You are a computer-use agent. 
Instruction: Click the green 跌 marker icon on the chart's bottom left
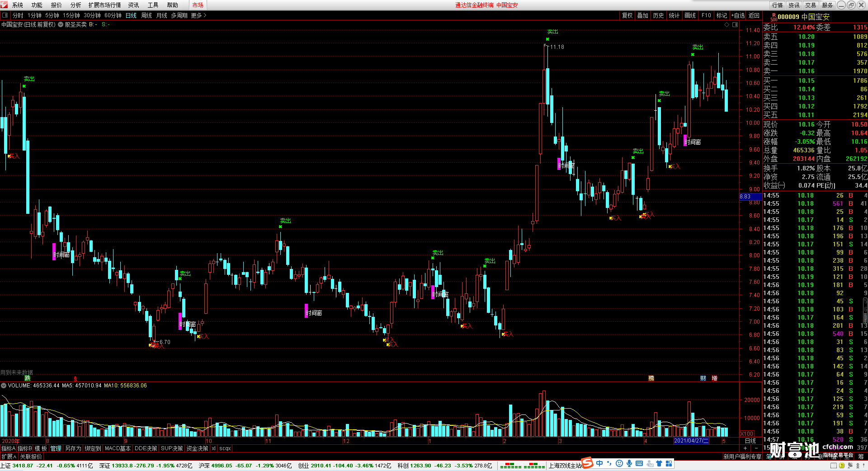click(27, 378)
